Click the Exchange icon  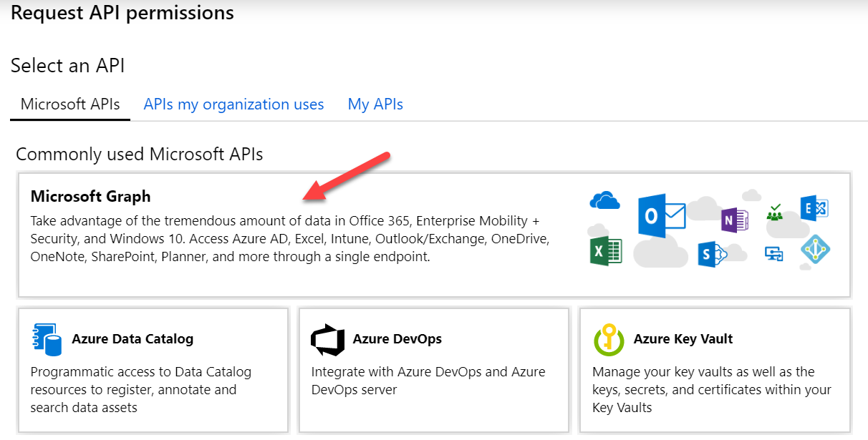point(814,207)
